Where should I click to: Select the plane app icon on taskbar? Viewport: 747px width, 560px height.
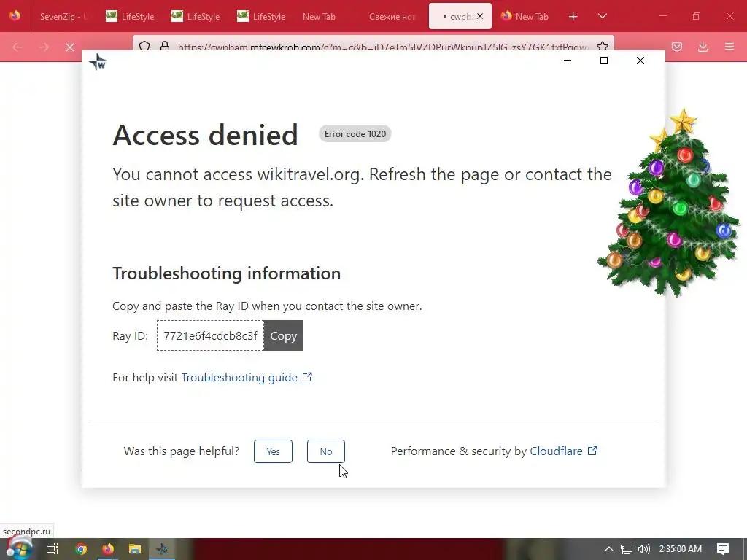(162, 549)
